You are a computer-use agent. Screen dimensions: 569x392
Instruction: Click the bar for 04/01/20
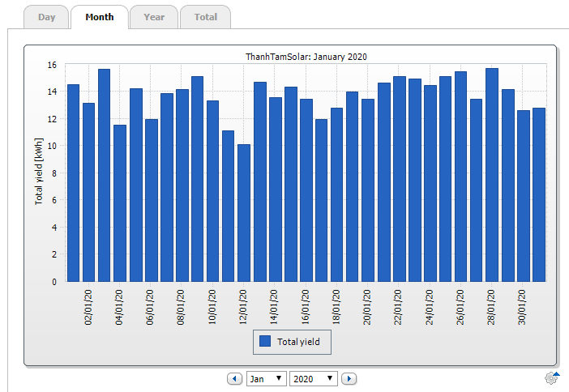120,204
